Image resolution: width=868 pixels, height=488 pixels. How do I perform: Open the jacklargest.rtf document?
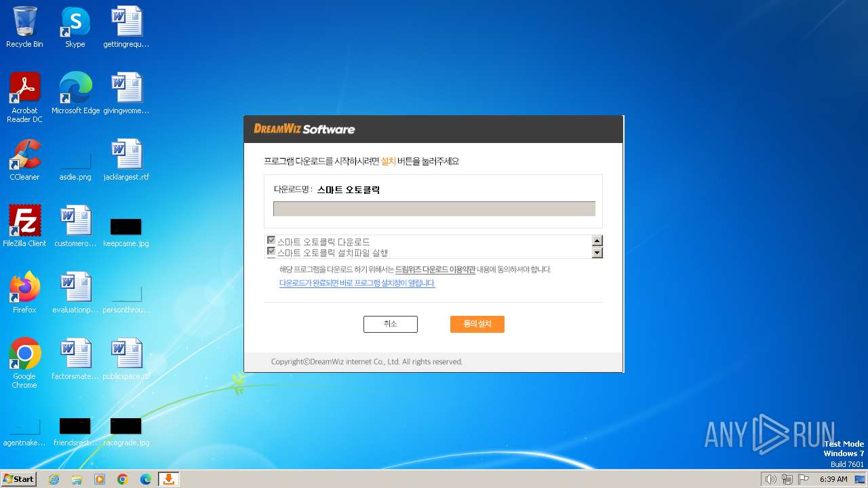pos(126,160)
